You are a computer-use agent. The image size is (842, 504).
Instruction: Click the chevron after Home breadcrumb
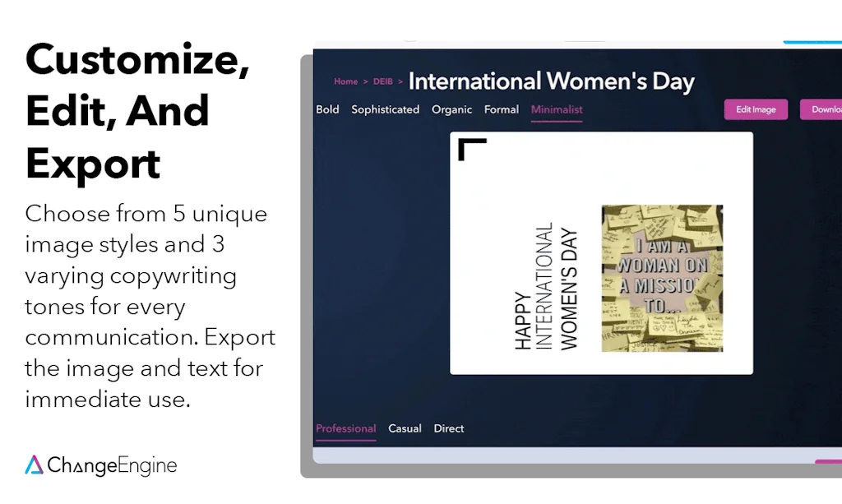[366, 82]
